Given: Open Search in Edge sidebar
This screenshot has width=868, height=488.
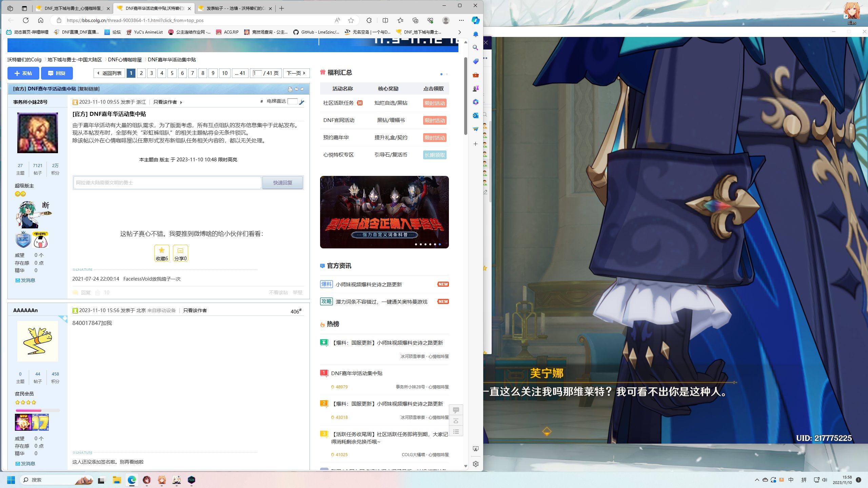Looking at the screenshot, I should pos(476,48).
